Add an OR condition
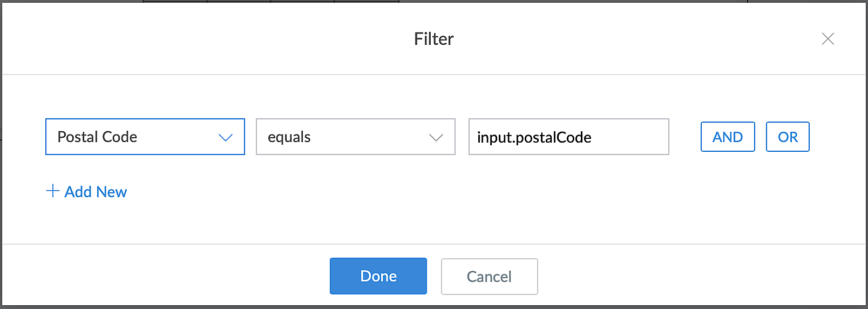This screenshot has height=309, width=868. tap(787, 137)
